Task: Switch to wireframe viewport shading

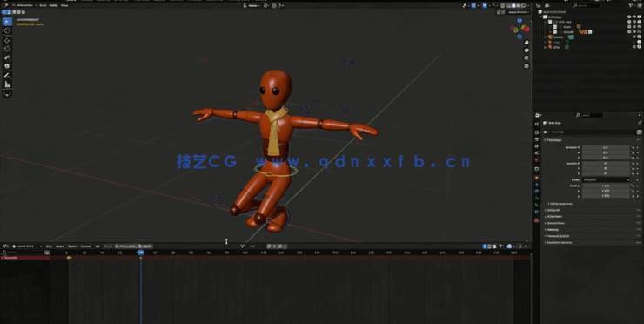Action: 508,6
